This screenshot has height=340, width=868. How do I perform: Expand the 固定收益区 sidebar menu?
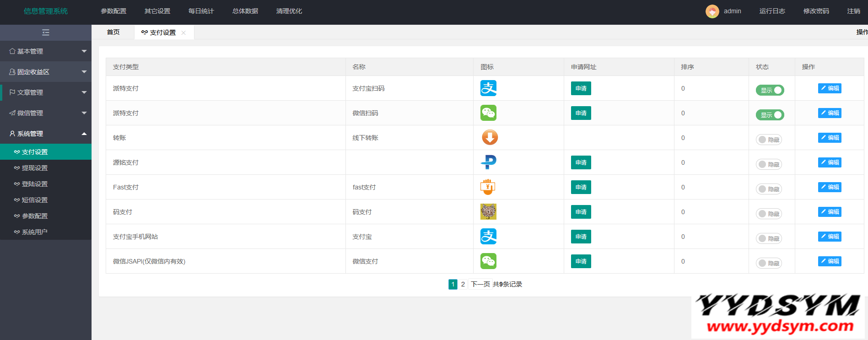click(46, 72)
